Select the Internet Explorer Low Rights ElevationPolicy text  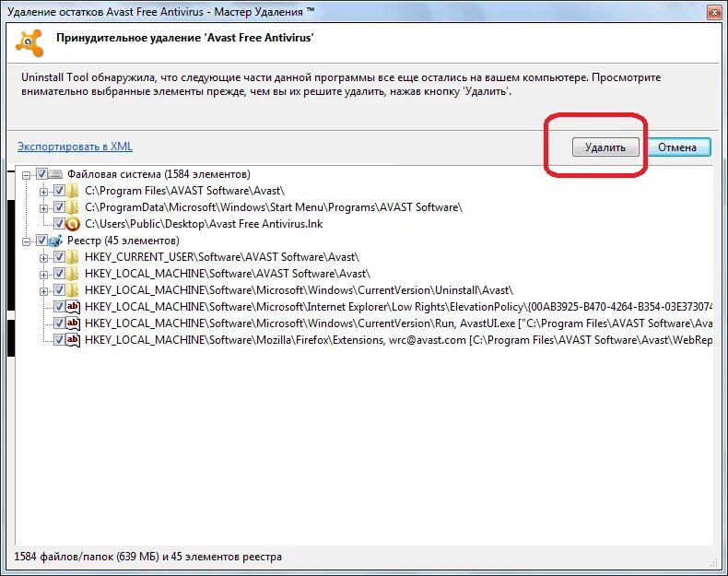tap(399, 307)
